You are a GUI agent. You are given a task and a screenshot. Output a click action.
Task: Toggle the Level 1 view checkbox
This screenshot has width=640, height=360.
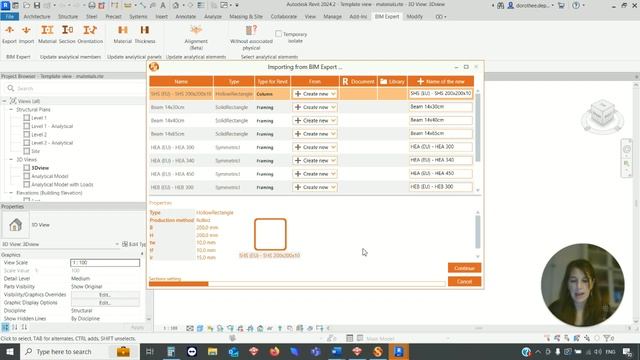tap(27, 118)
